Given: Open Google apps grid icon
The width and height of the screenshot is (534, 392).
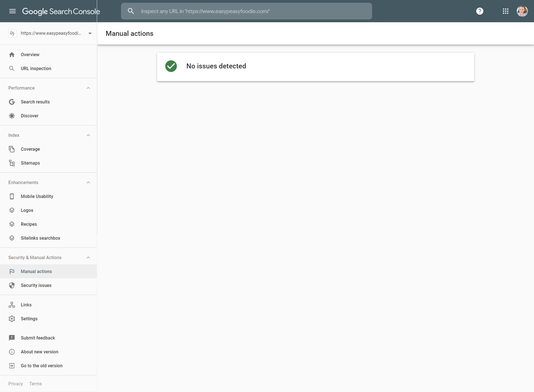Looking at the screenshot, I should [x=505, y=11].
